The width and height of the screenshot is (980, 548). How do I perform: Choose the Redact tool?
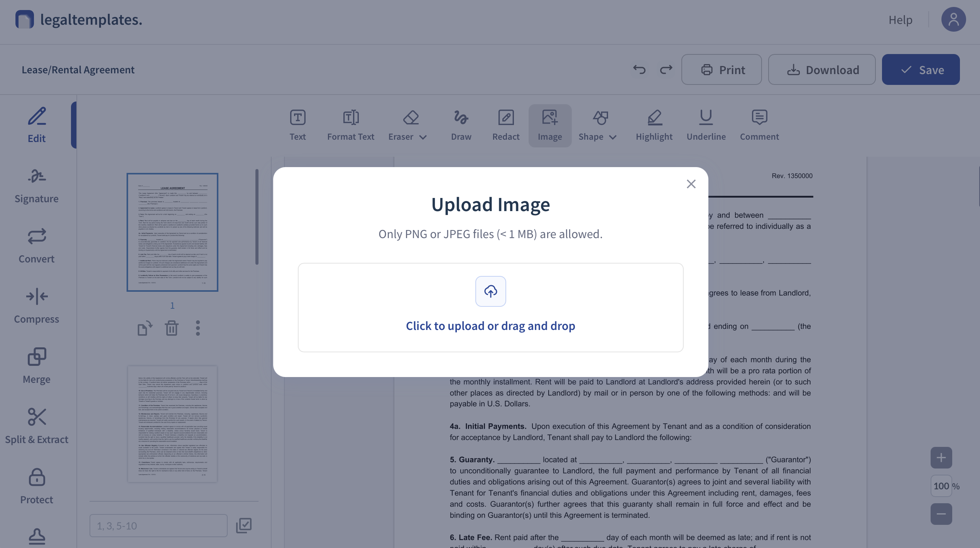click(x=506, y=125)
